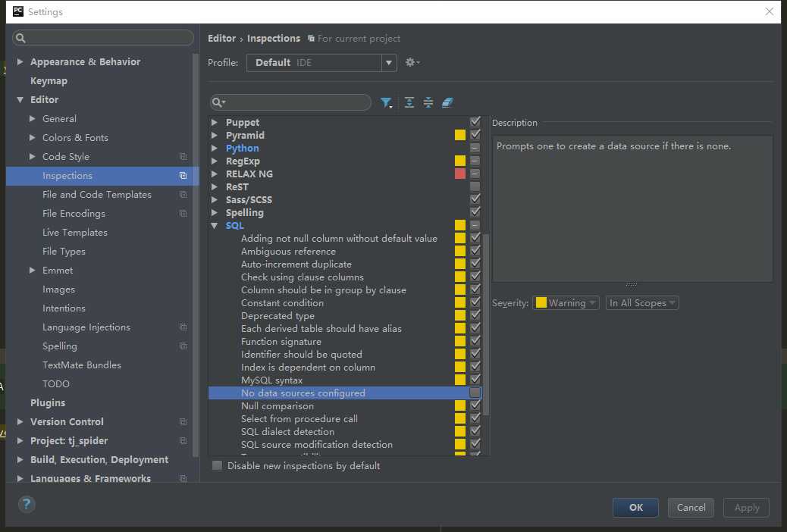Click the Expand All inspections icon

(409, 103)
